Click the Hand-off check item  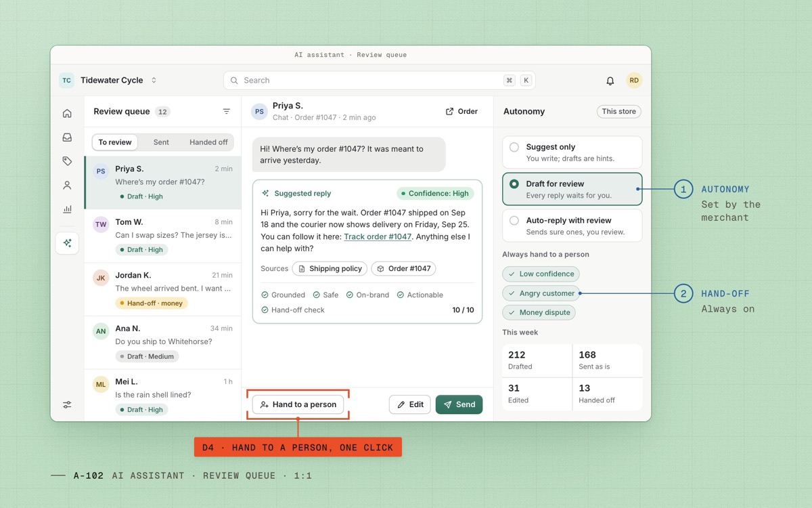[x=292, y=310]
